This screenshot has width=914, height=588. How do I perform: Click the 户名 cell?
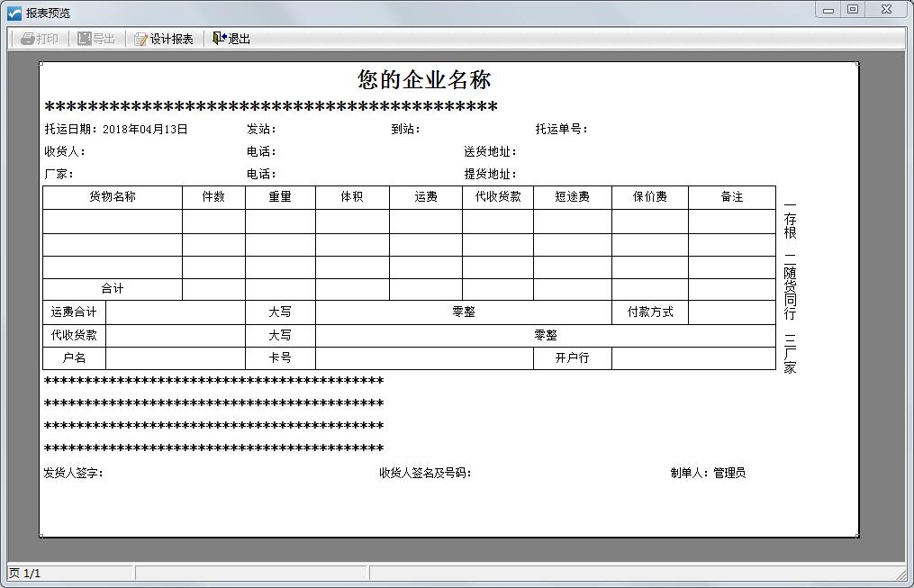point(74,358)
